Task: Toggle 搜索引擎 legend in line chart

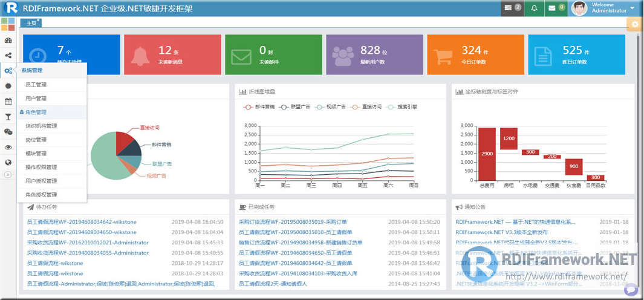Action: [x=402, y=107]
